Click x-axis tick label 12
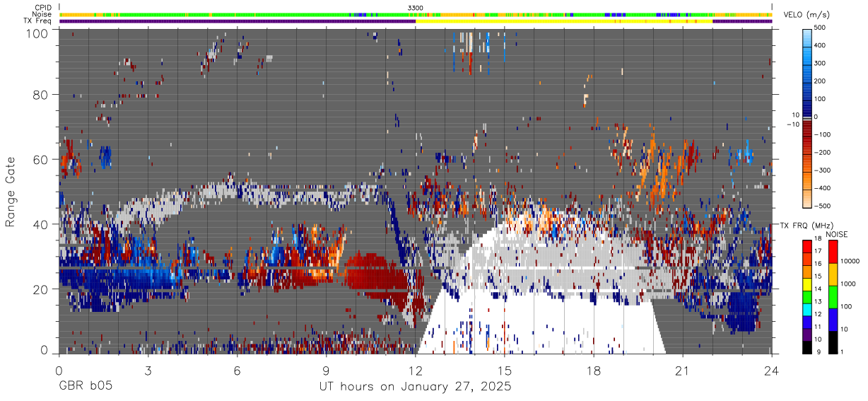868x401 pixels. [416, 371]
